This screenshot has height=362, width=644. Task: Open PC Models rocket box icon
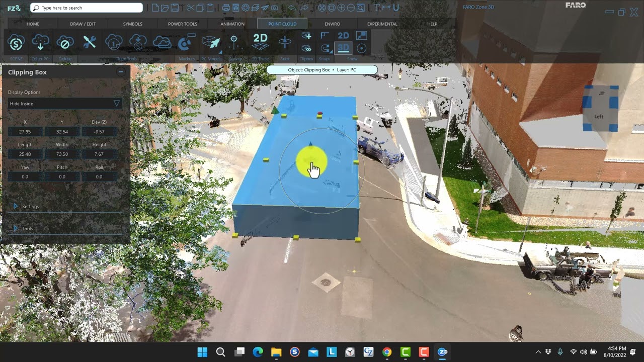[x=211, y=42]
